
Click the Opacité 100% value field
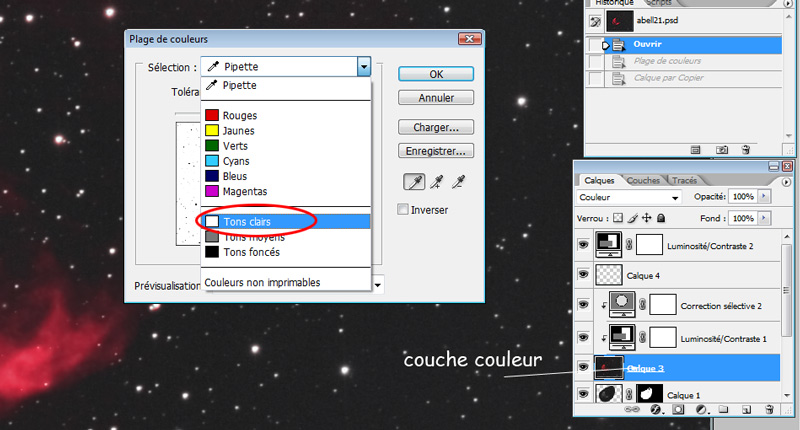tap(743, 196)
